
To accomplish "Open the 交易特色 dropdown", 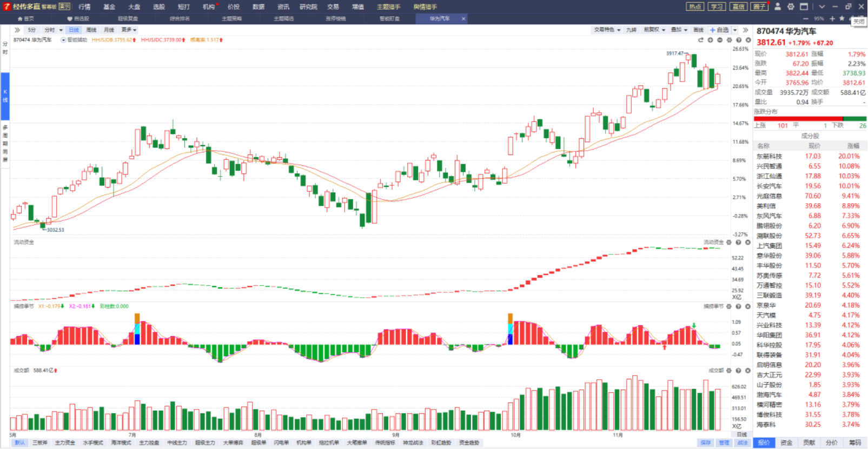I will coord(607,30).
